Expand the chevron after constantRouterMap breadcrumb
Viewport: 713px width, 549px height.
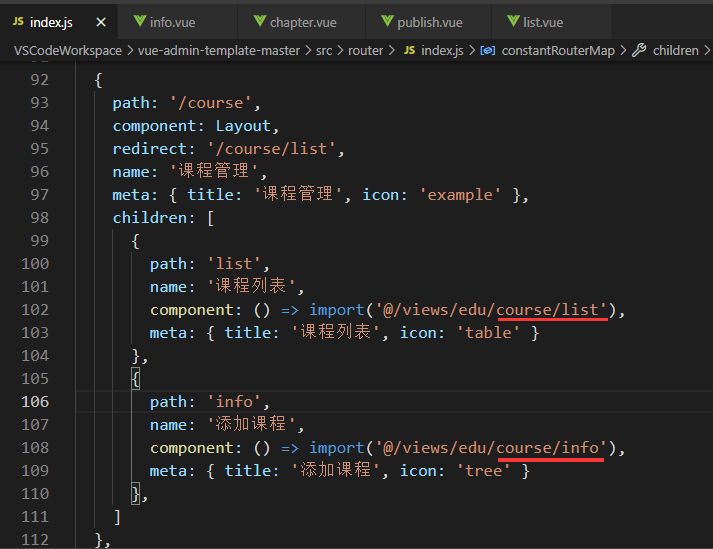click(x=623, y=50)
